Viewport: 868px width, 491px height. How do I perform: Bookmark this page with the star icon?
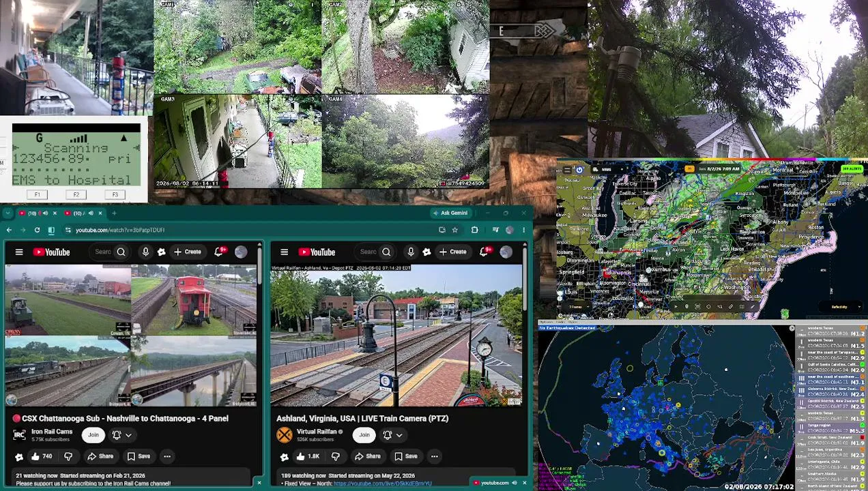coord(454,230)
